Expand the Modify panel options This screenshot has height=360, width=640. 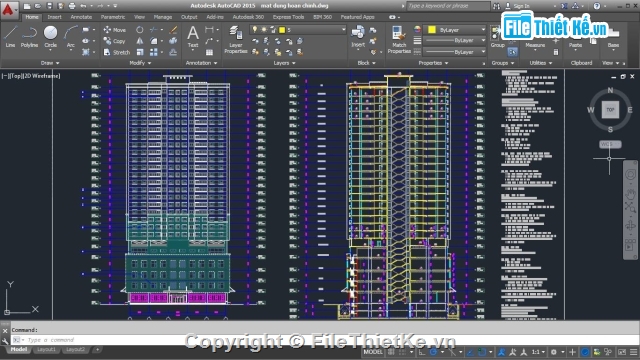140,63
